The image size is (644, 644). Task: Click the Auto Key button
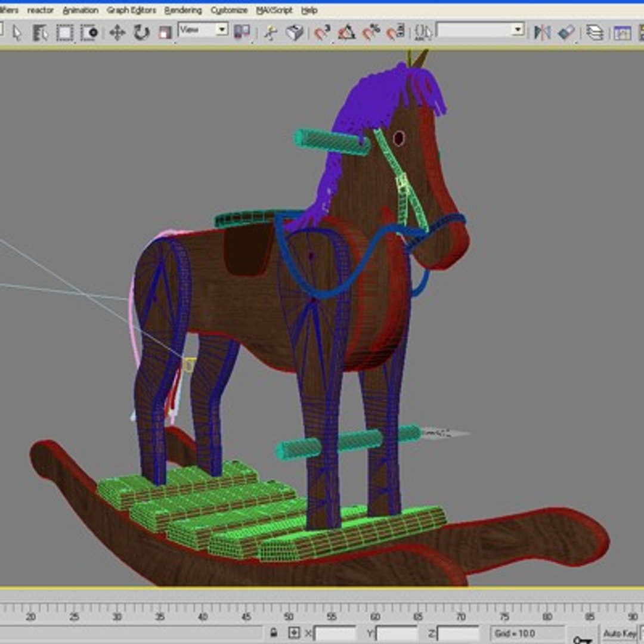click(x=620, y=633)
